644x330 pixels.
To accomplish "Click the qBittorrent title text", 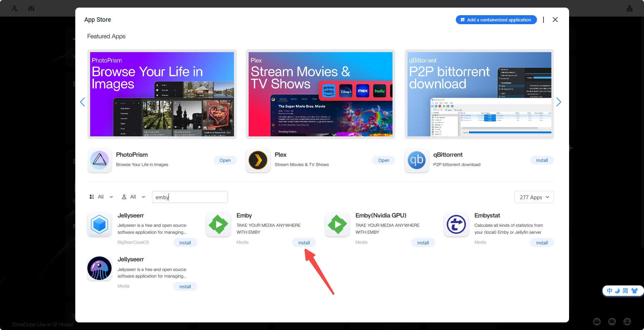I will pos(448,155).
